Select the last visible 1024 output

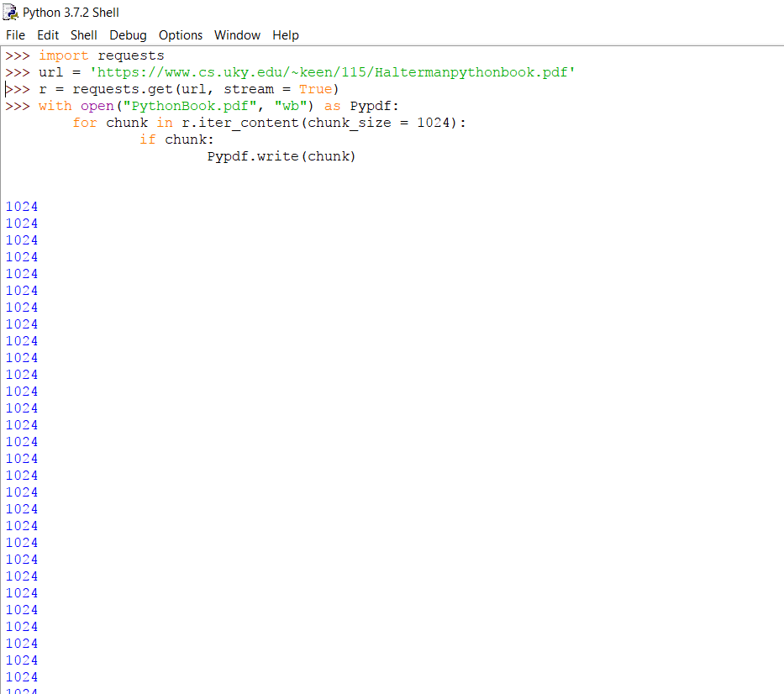point(21,677)
